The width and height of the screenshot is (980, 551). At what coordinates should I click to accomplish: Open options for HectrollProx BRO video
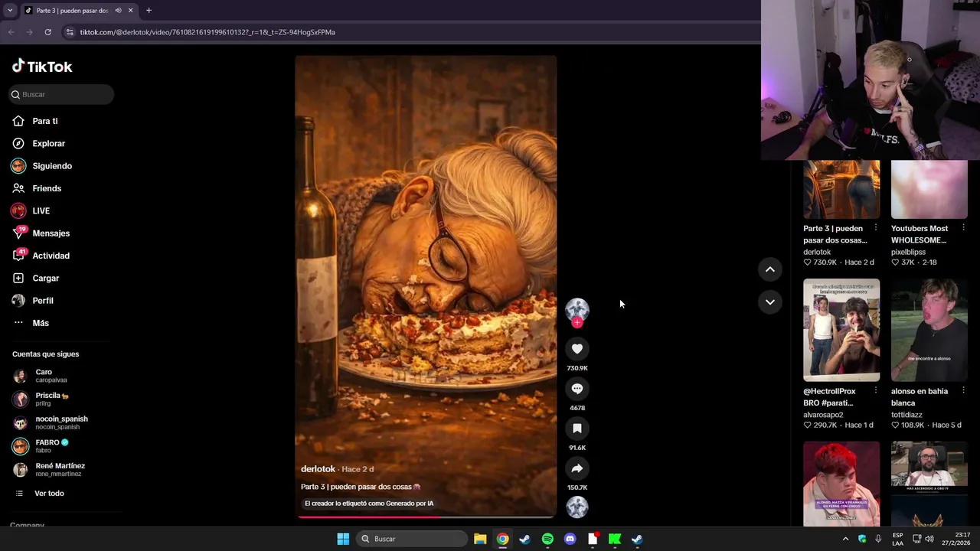coord(875,391)
